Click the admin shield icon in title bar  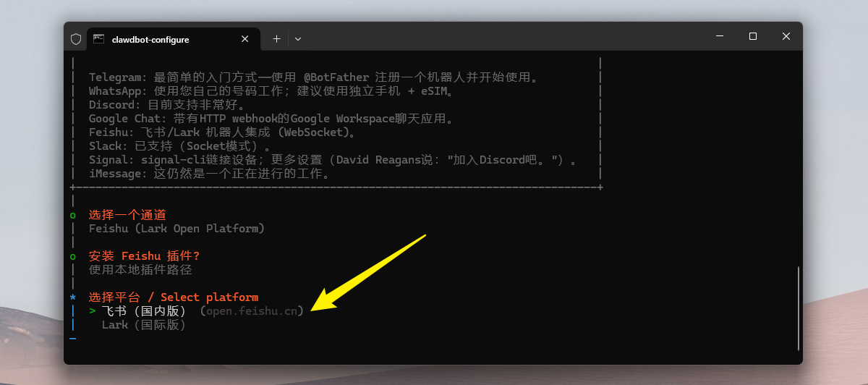point(76,39)
